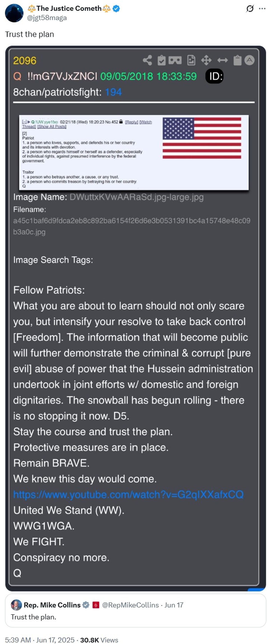Click the @jgt58maga handle
The width and height of the screenshot is (270, 644).
(x=47, y=18)
